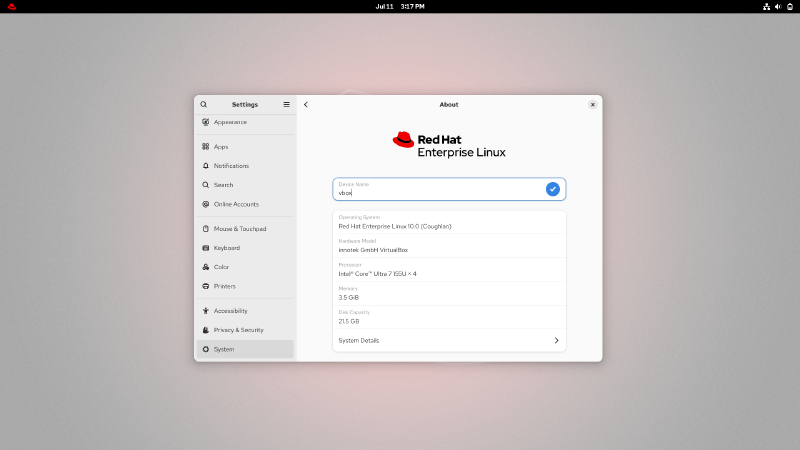
Task: Close the Settings window
Action: pos(592,104)
